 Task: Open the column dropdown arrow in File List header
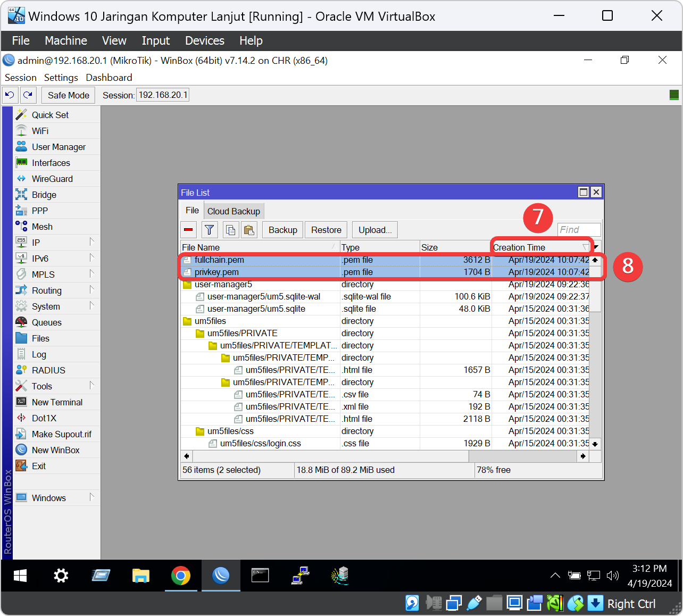coord(596,247)
